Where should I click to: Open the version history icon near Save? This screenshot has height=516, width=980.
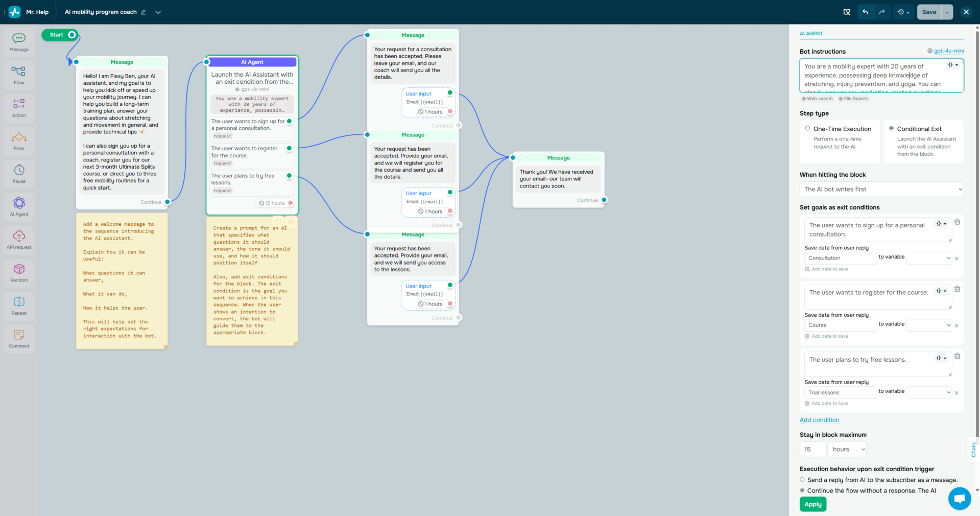click(x=901, y=12)
